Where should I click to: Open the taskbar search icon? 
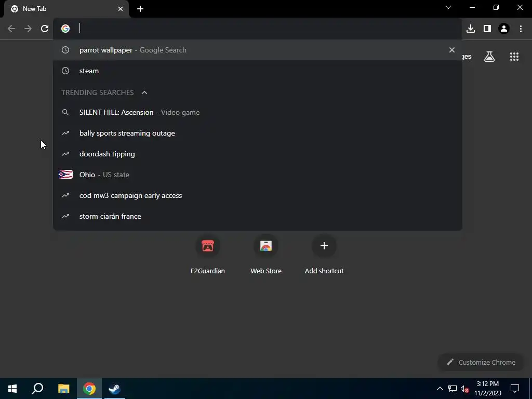37,389
